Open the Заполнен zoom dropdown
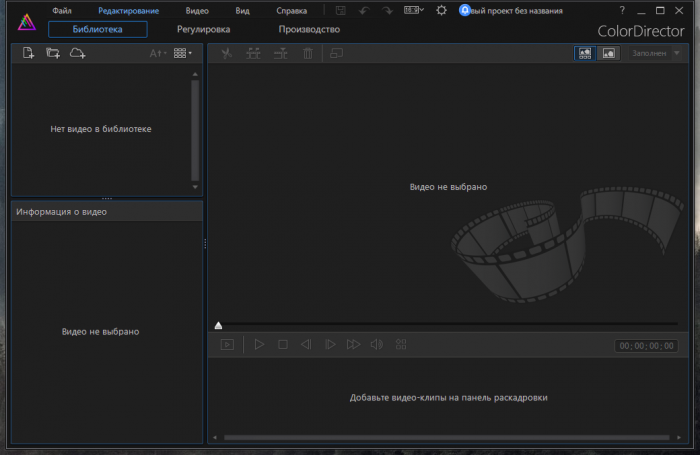 [x=653, y=53]
